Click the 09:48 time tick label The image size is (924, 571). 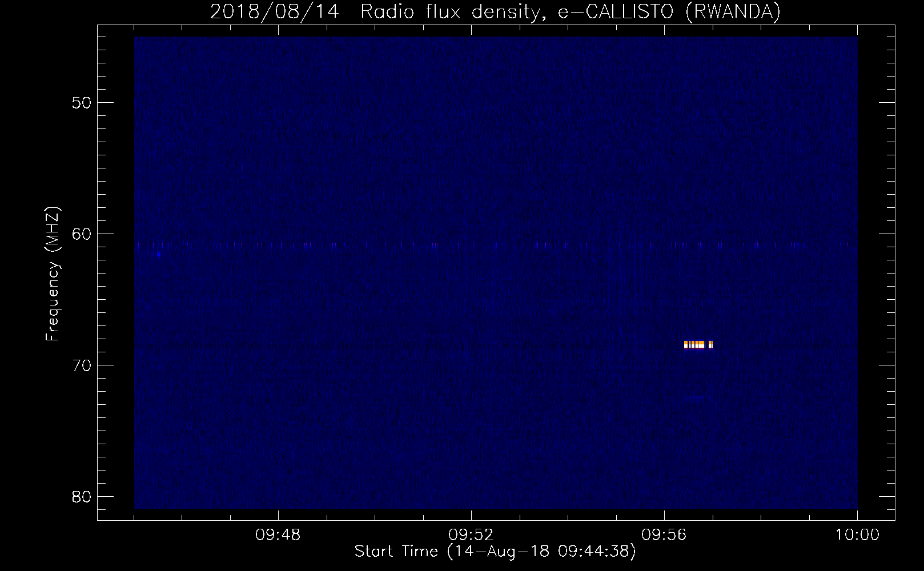click(x=278, y=535)
